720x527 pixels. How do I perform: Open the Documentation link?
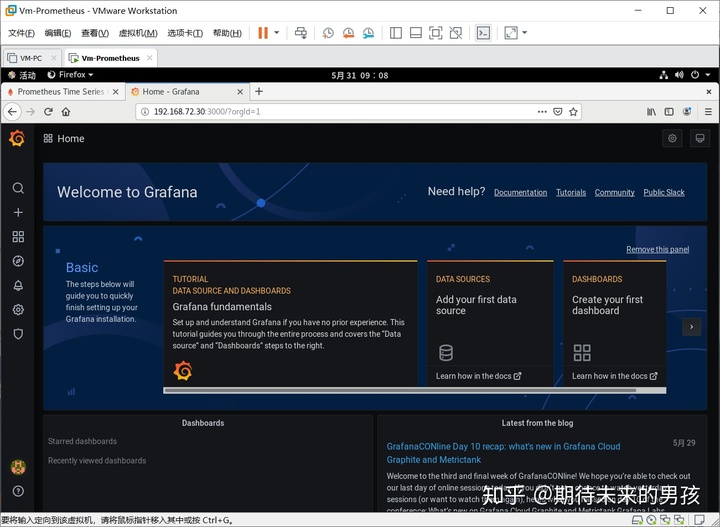(520, 192)
